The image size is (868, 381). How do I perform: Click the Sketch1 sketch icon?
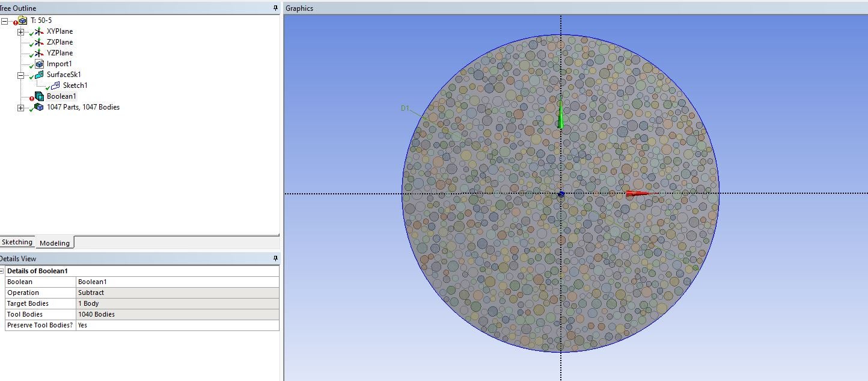(55, 85)
